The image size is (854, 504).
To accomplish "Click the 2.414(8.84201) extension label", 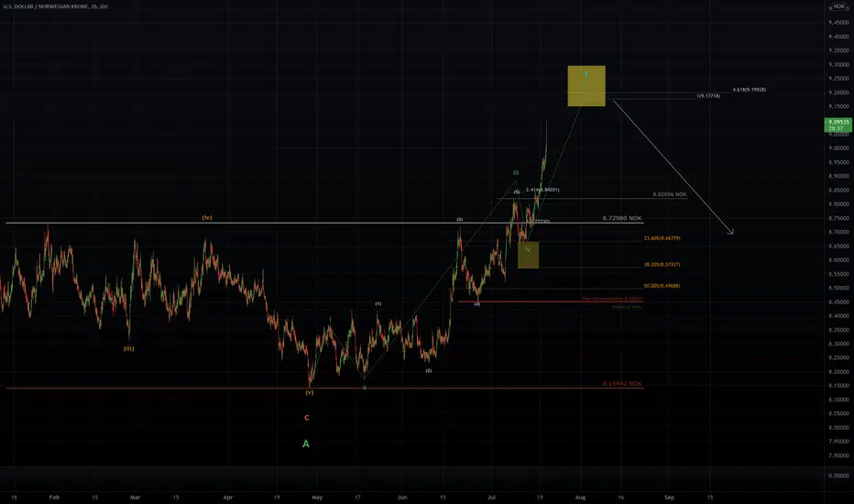I will [x=542, y=190].
